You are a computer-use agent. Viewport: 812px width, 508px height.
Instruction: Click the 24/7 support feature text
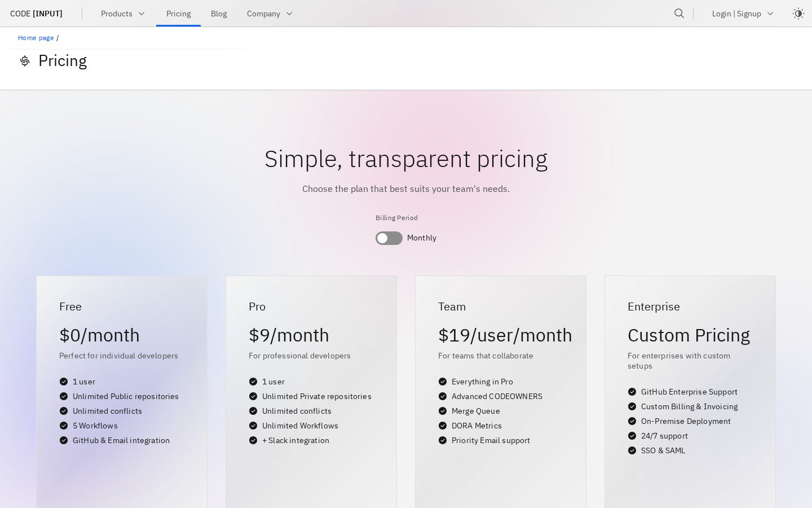coord(664,436)
